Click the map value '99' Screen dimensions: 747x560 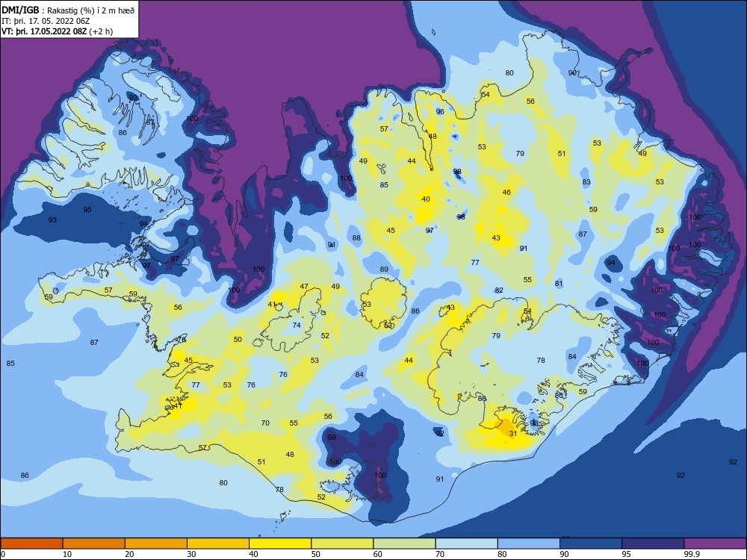tap(332, 437)
